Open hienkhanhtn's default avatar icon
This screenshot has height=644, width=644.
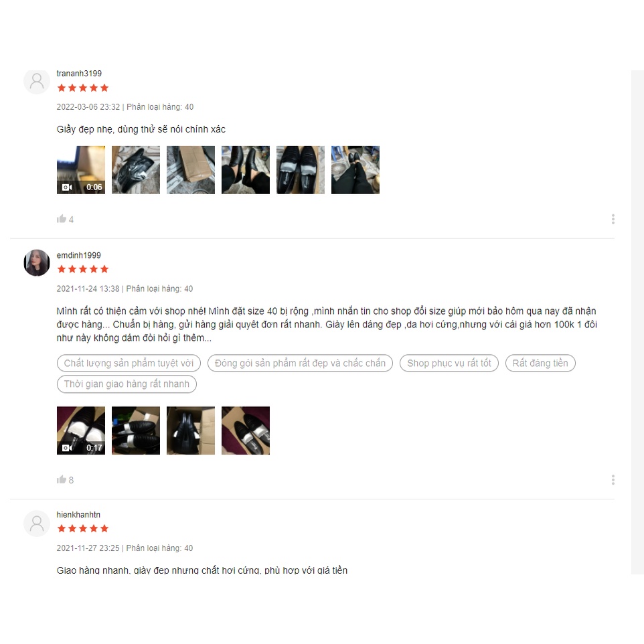tap(37, 524)
